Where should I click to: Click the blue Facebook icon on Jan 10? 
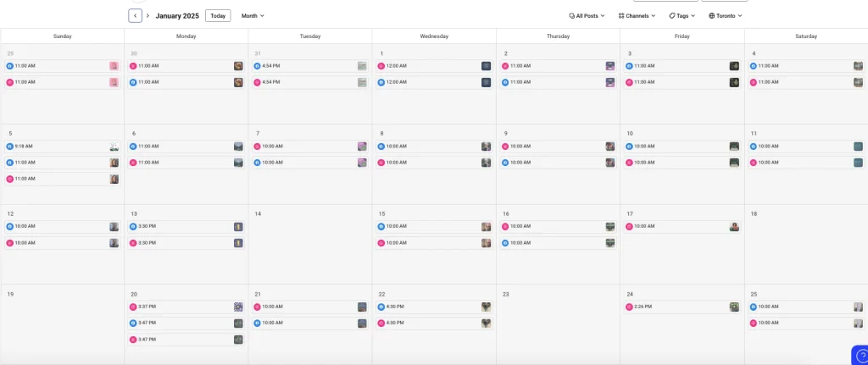point(629,147)
